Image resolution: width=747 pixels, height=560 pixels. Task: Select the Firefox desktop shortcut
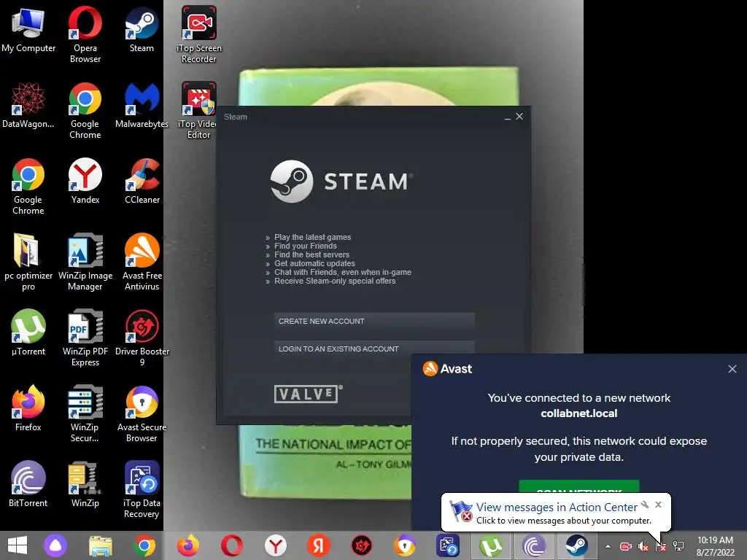tap(28, 408)
